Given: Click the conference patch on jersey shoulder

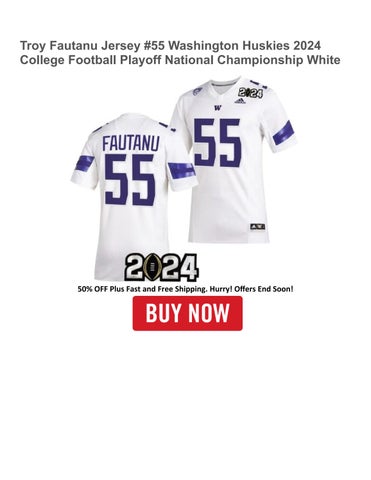Looking at the screenshot, I should click(198, 91).
